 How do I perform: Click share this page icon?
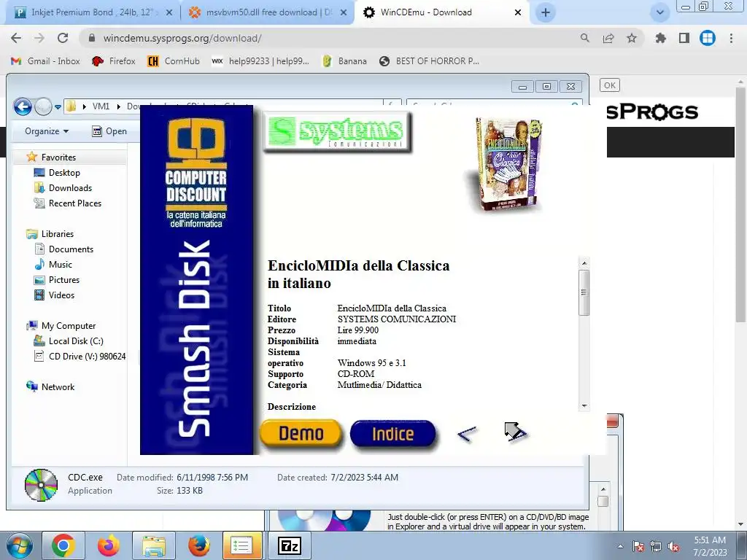coord(608,38)
